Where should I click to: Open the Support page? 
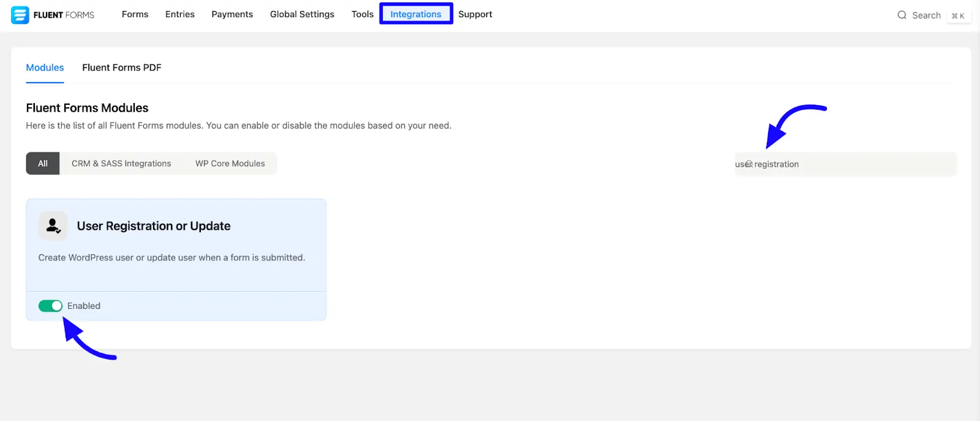[475, 14]
